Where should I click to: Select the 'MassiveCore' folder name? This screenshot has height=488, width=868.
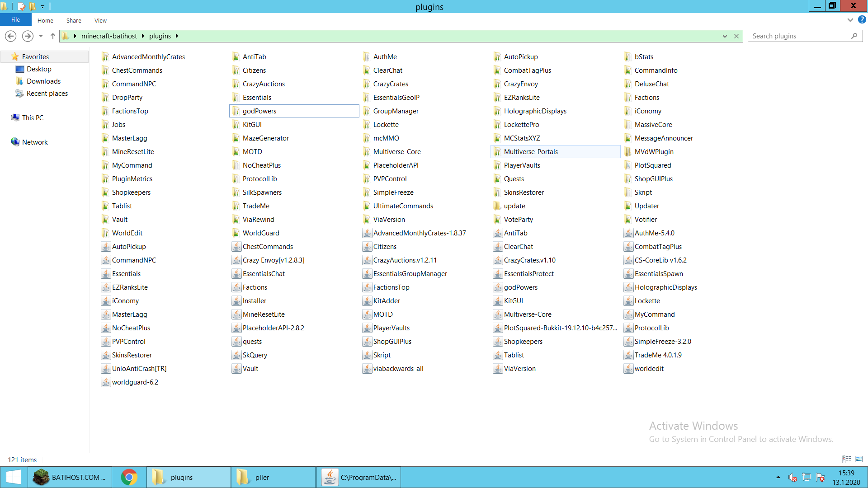coord(653,125)
